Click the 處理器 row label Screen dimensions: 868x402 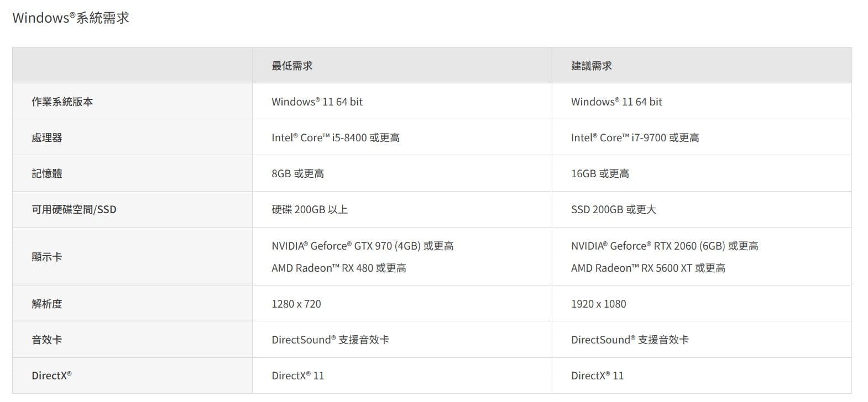pyautogui.click(x=47, y=137)
